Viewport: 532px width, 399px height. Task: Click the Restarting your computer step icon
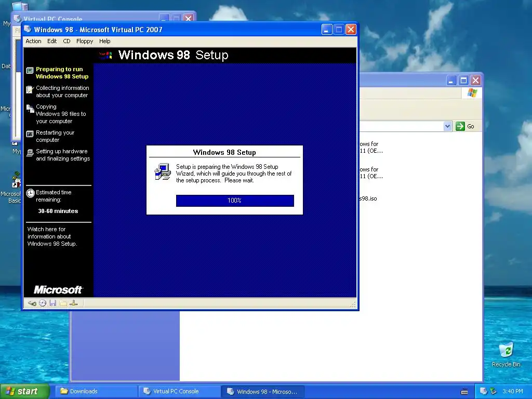[30, 134]
